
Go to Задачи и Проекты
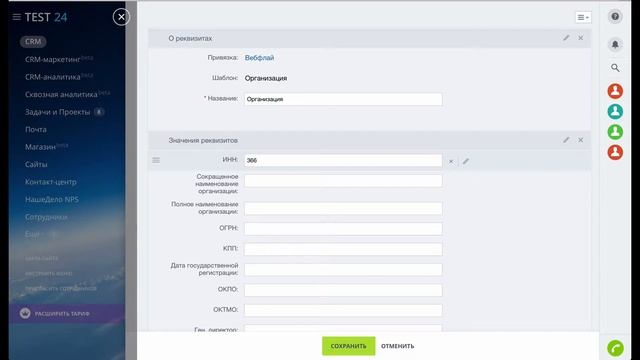pos(58,112)
